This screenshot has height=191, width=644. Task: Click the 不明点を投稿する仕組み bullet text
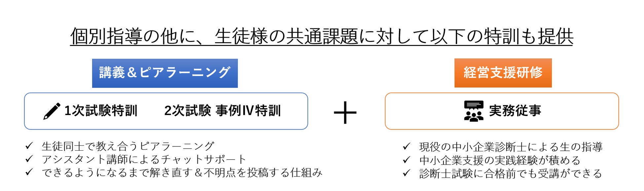point(263,172)
